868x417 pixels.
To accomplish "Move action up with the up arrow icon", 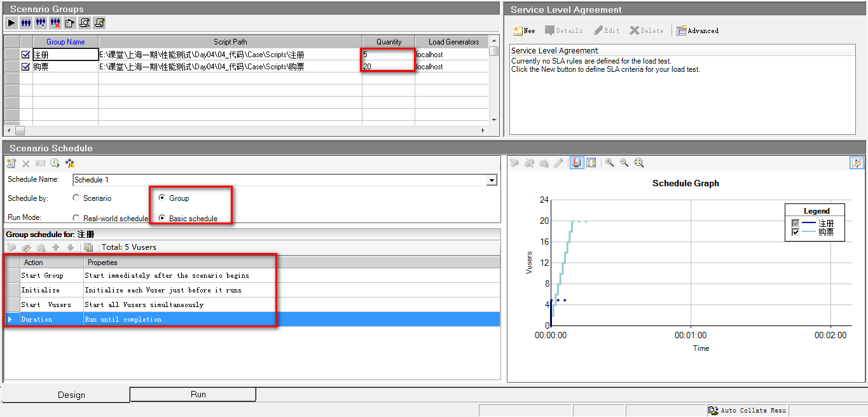I will coord(55,247).
